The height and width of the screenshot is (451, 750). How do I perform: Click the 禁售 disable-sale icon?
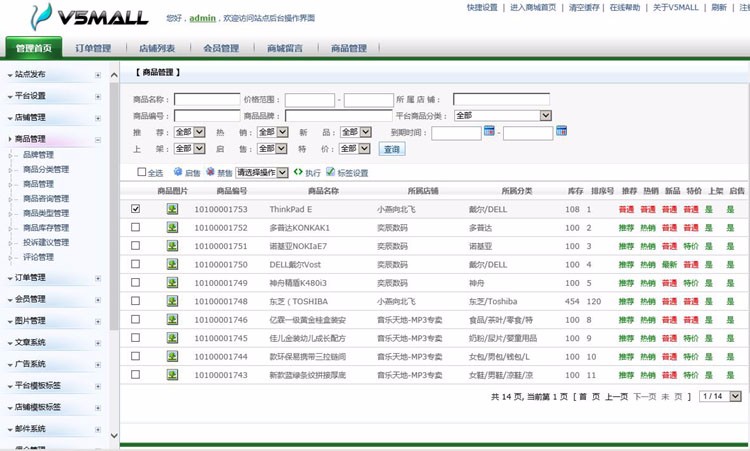click(210, 172)
